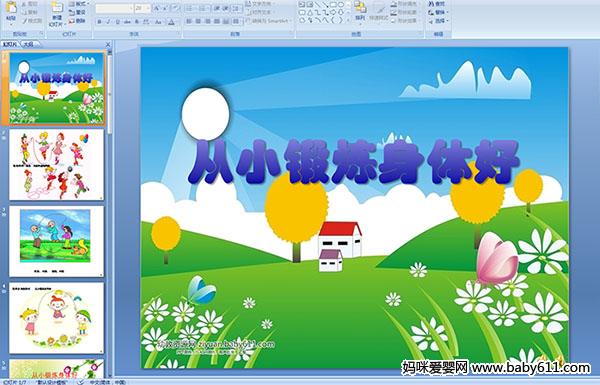Viewport: 600px width, 385px height.
Task: Toggle Italic formatting in the font group
Action: pyautogui.click(x=108, y=22)
